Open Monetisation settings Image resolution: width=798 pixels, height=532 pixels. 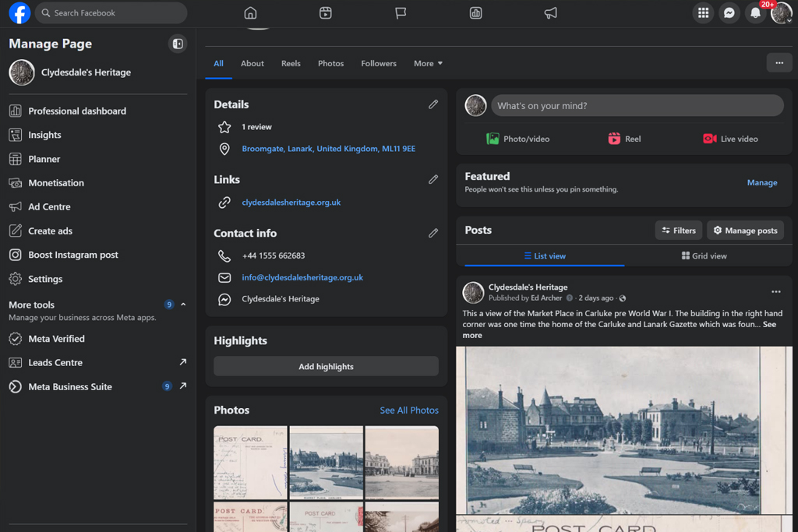click(97, 182)
